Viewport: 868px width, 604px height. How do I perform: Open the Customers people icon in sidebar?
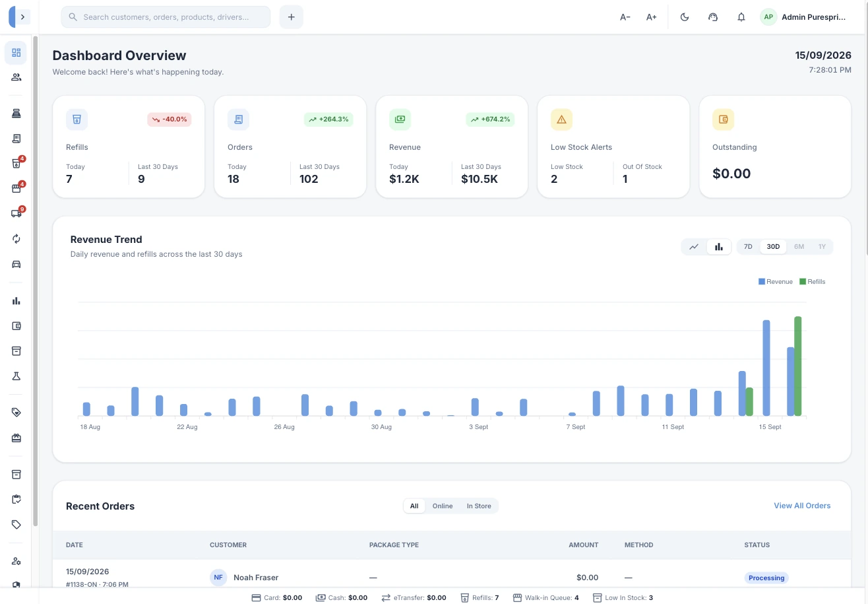click(x=16, y=77)
